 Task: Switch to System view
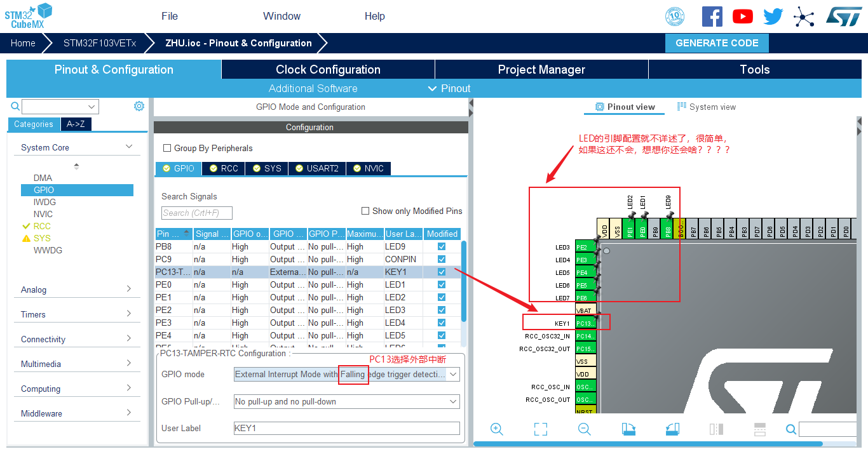pyautogui.click(x=706, y=107)
